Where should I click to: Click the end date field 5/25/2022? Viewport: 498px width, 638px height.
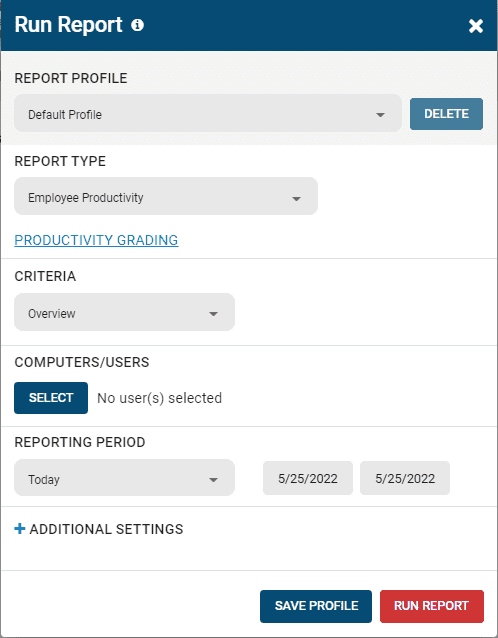pyautogui.click(x=405, y=478)
